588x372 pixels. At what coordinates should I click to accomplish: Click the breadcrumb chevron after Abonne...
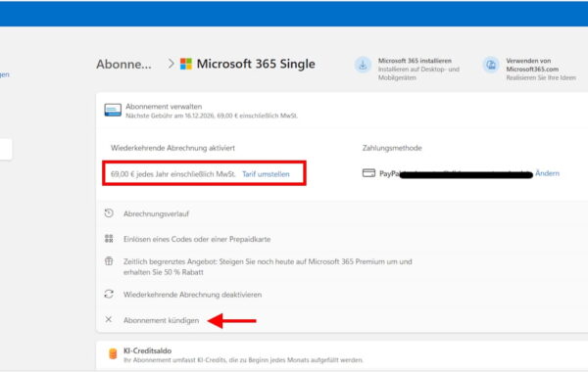coord(171,64)
